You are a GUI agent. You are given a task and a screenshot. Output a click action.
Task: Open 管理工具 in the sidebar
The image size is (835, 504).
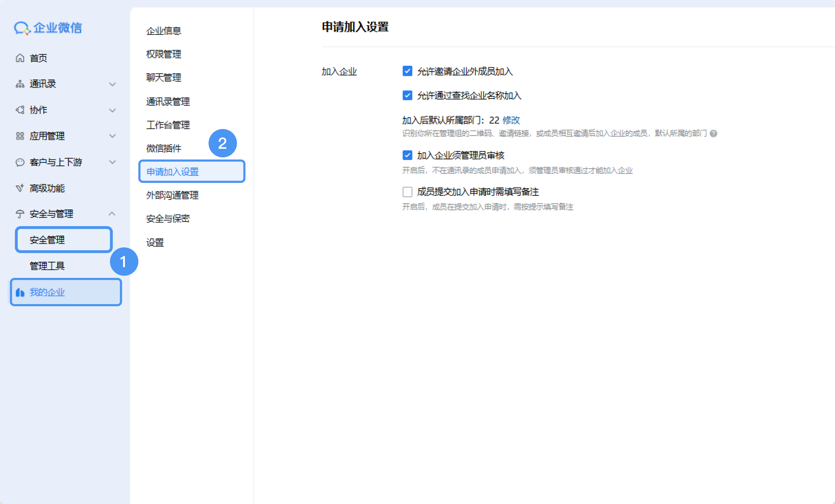[47, 266]
